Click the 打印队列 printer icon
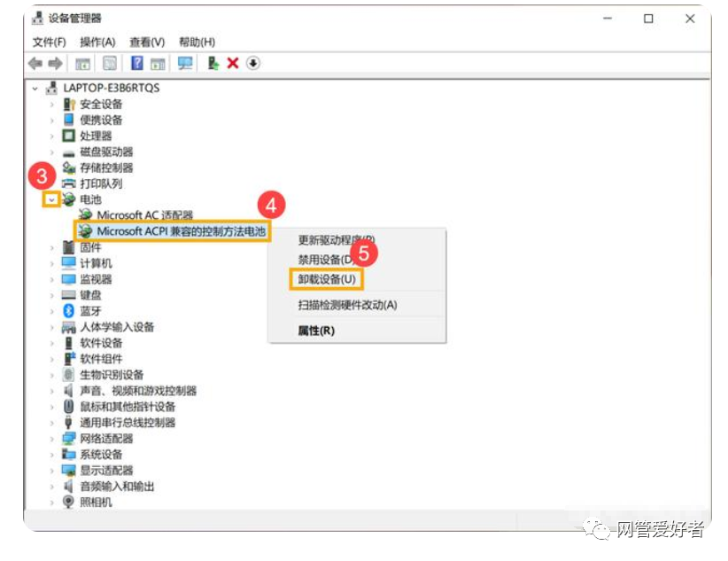Screen dimensions: 728x561 (x=68, y=183)
